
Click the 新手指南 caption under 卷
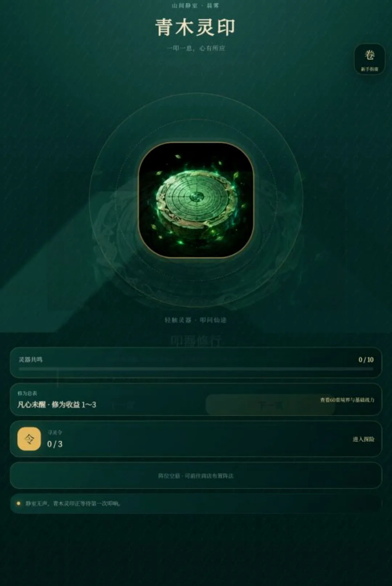[x=369, y=69]
